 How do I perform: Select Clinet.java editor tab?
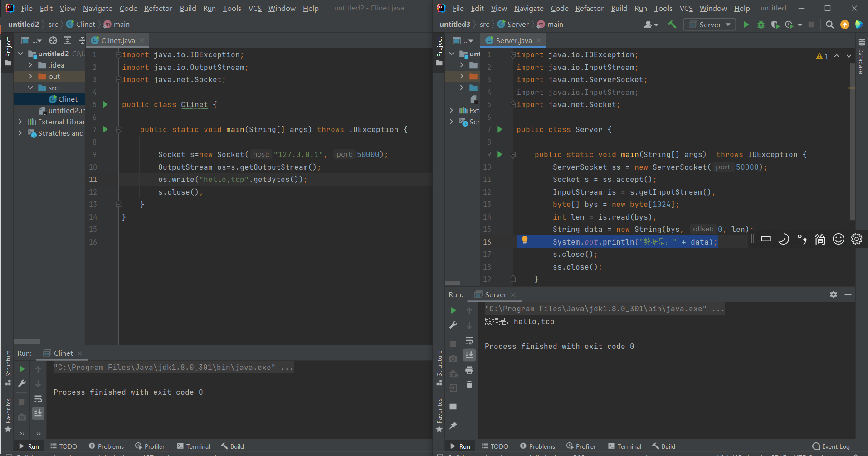[x=118, y=40]
